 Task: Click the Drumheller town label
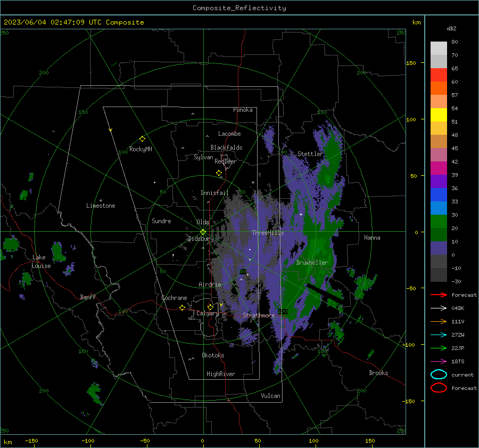(312, 263)
